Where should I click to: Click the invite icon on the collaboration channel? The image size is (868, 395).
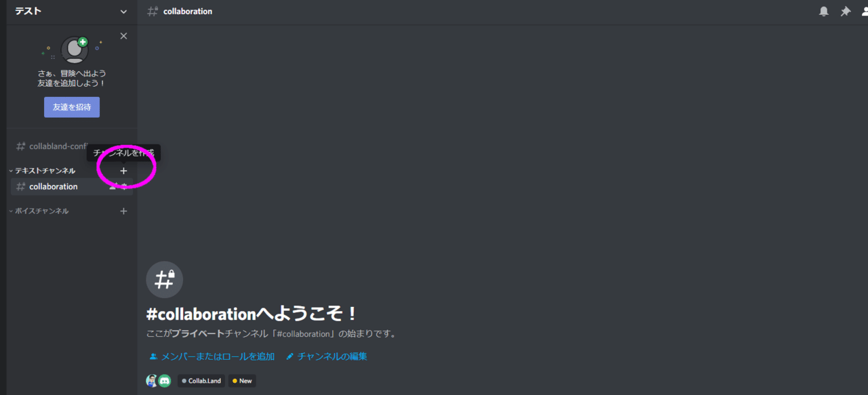[113, 186]
